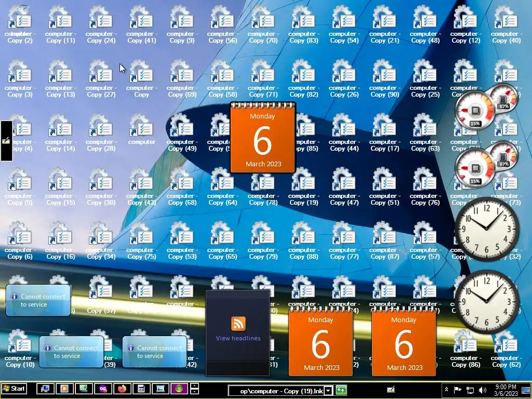Open the Start menu
Viewport: 532px width, 399px height.
pos(14,389)
